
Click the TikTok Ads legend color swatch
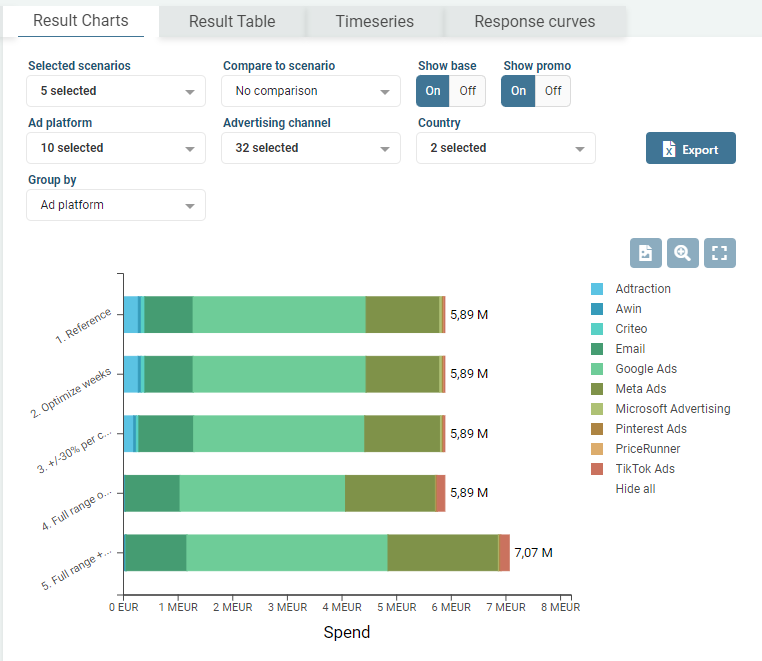[x=597, y=469]
